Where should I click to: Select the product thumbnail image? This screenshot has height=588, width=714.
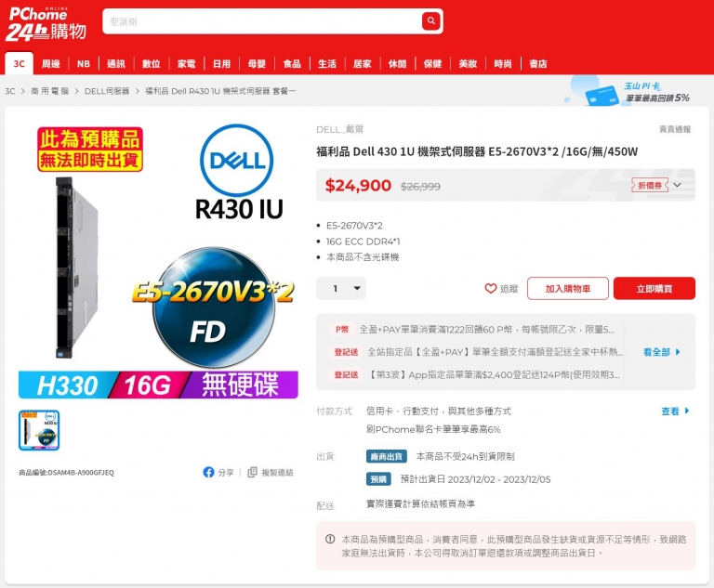pos(39,430)
